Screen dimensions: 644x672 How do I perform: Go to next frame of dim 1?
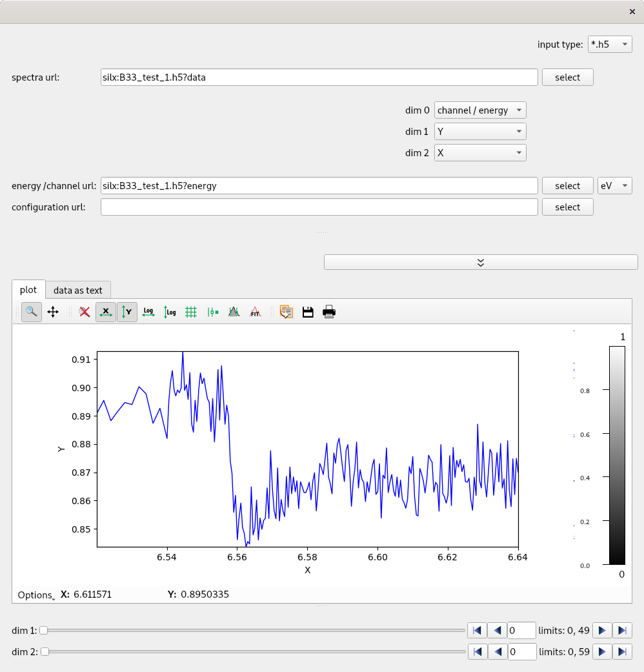pos(602,631)
